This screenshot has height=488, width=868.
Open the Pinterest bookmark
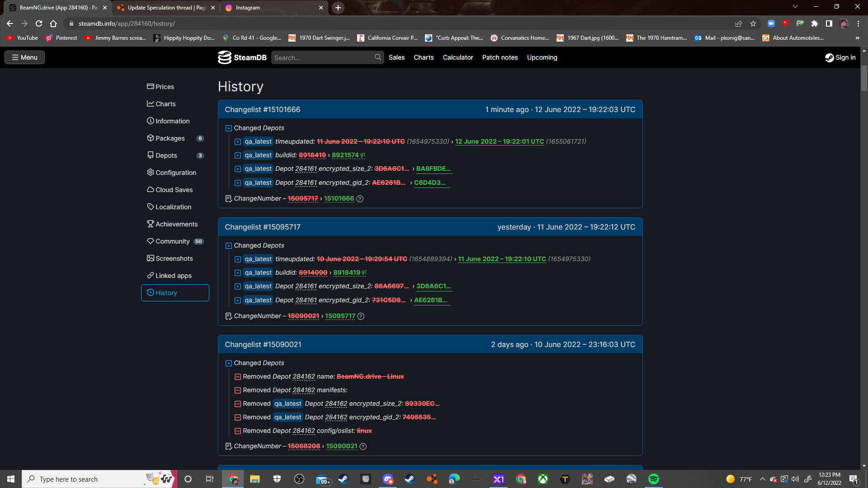point(61,38)
